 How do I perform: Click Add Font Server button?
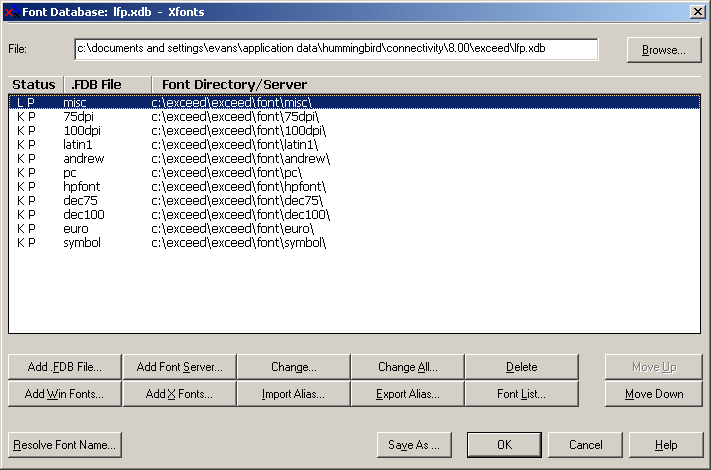(x=180, y=367)
